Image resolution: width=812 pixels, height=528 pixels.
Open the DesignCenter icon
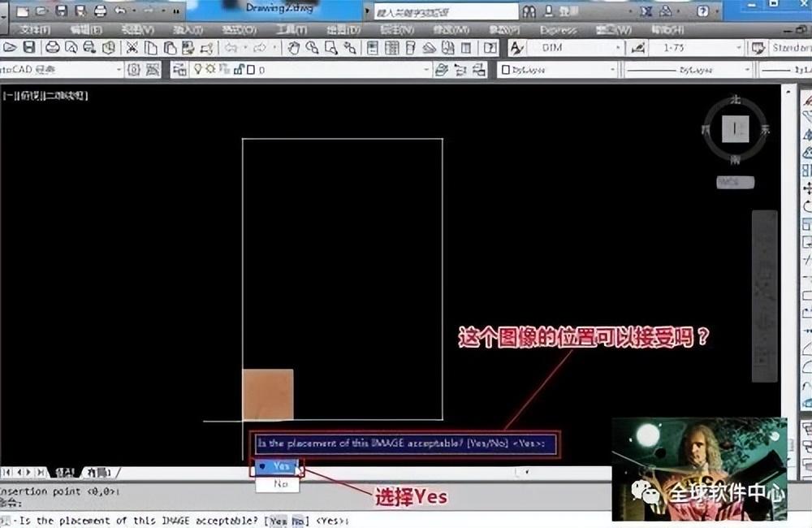click(x=392, y=48)
